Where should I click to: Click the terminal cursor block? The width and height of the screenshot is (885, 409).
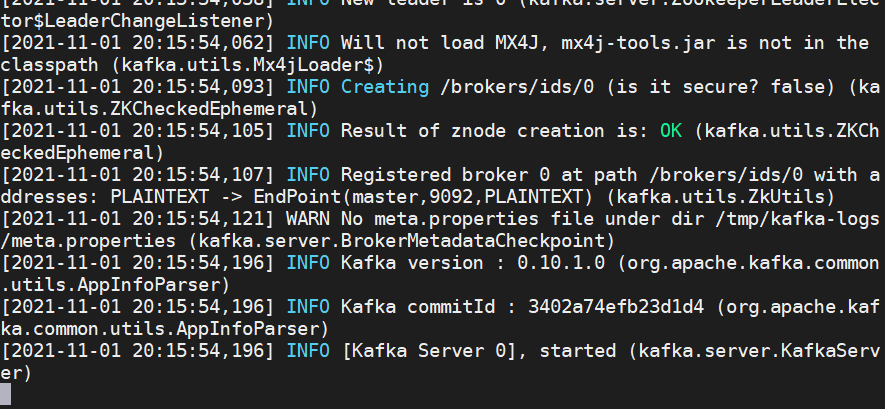[x=6, y=395]
